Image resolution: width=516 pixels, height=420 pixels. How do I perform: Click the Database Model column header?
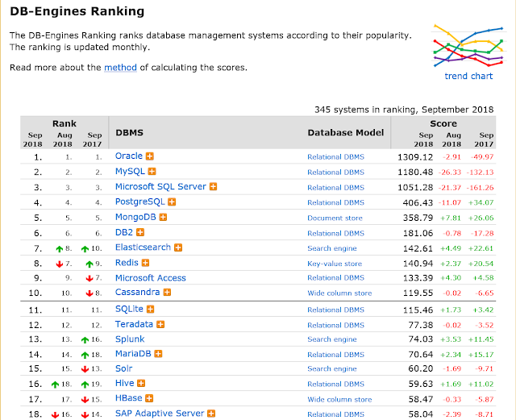346,133
